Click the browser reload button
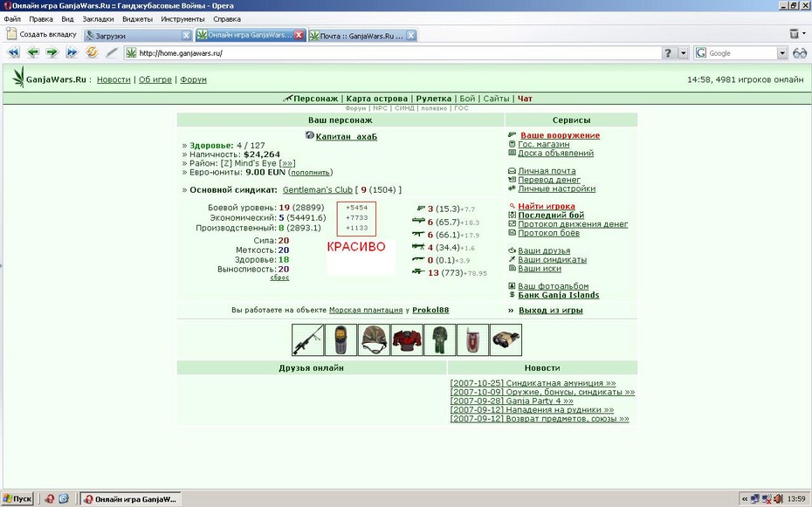812x507 pixels. (x=93, y=52)
